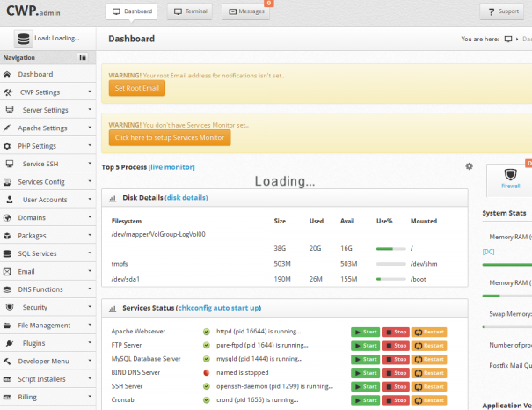Click the Server Settings icon
Image resolution: width=532 pixels, height=410 pixels.
[x=10, y=109]
